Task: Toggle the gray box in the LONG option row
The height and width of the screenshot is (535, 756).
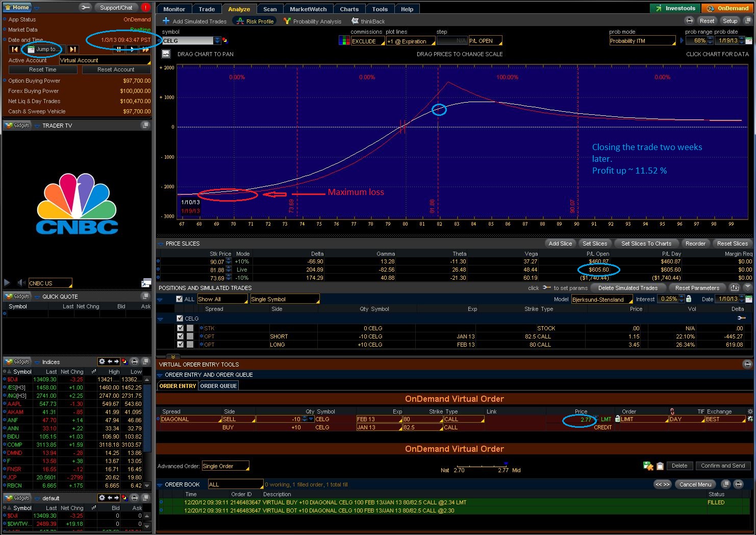Action: coord(190,345)
